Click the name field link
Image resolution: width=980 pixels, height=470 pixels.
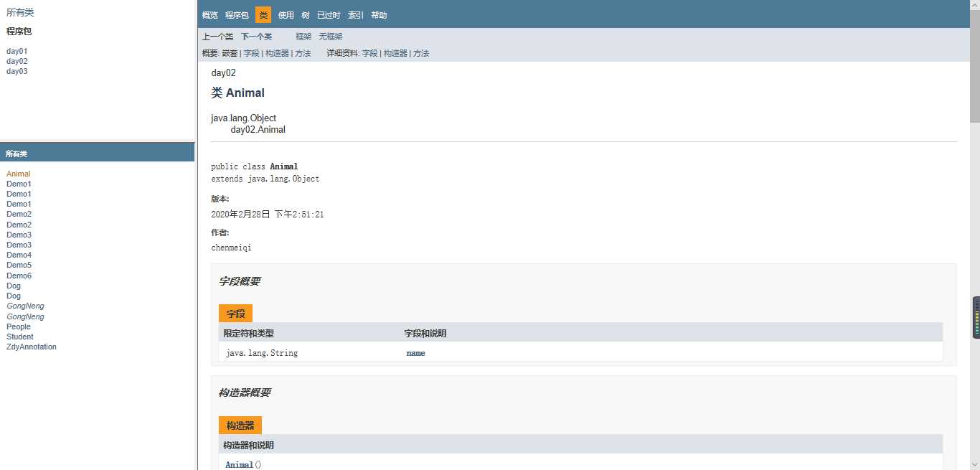tap(415, 353)
